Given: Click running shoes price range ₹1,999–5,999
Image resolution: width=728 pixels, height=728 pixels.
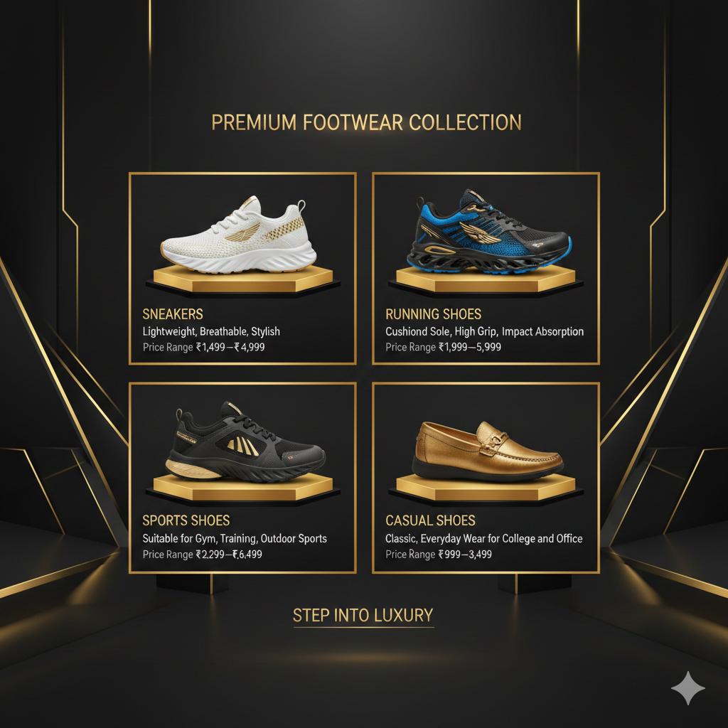Looking at the screenshot, I should click(444, 347).
